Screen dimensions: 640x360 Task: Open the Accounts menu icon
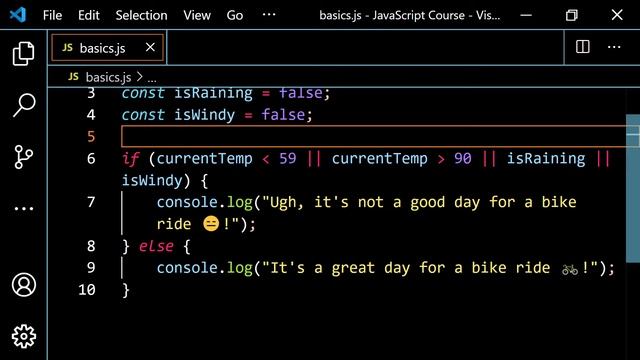(x=24, y=284)
